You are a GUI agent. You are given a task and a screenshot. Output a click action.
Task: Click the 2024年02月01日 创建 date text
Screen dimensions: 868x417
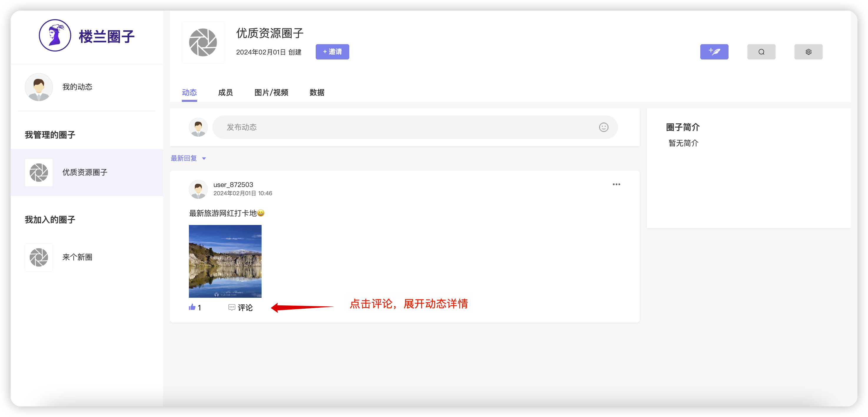point(269,52)
